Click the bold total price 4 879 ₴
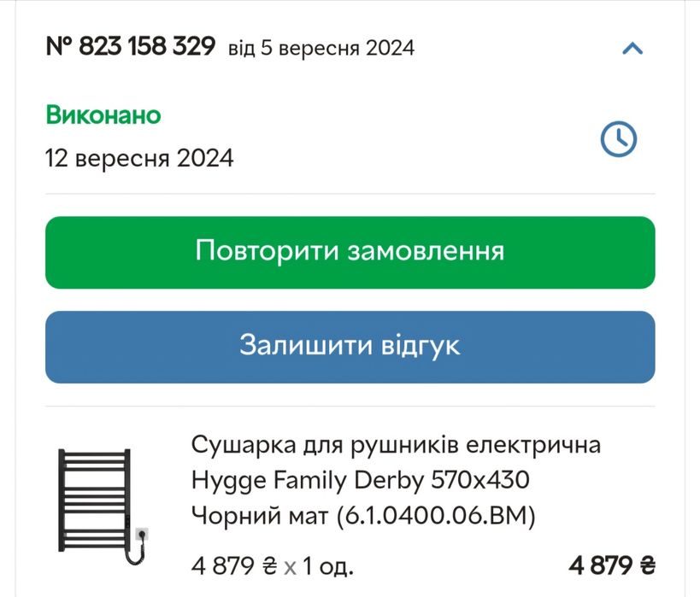The width and height of the screenshot is (700, 597). coord(611,565)
